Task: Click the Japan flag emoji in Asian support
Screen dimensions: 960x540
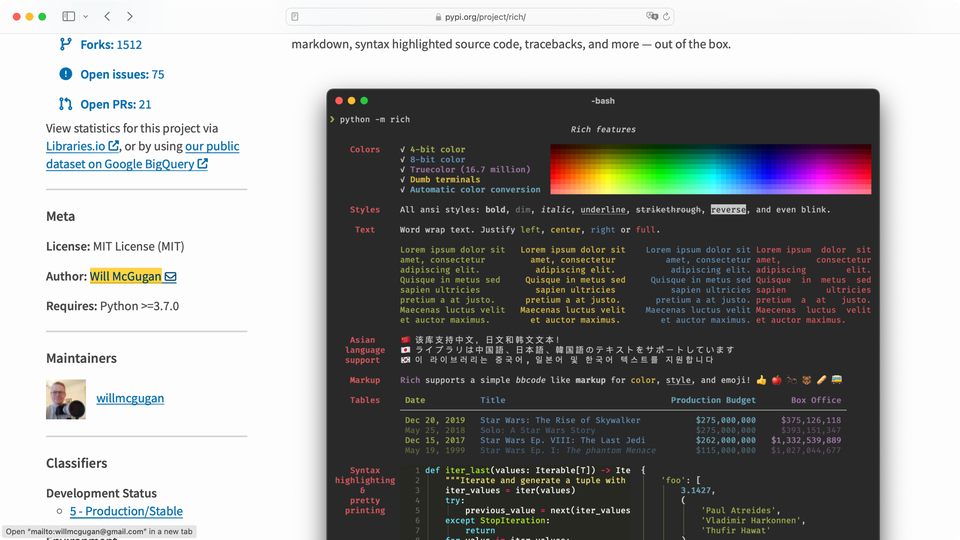Action: tap(405, 350)
